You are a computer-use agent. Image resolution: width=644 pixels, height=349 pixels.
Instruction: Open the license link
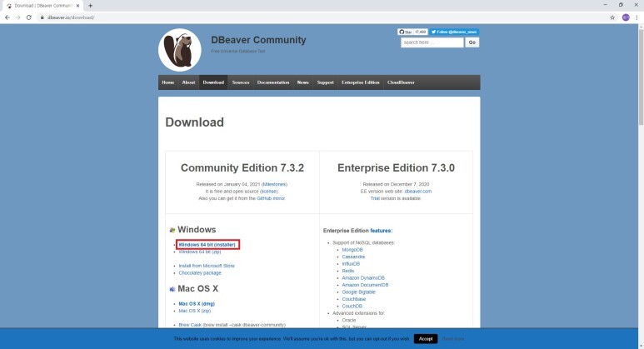269,192
